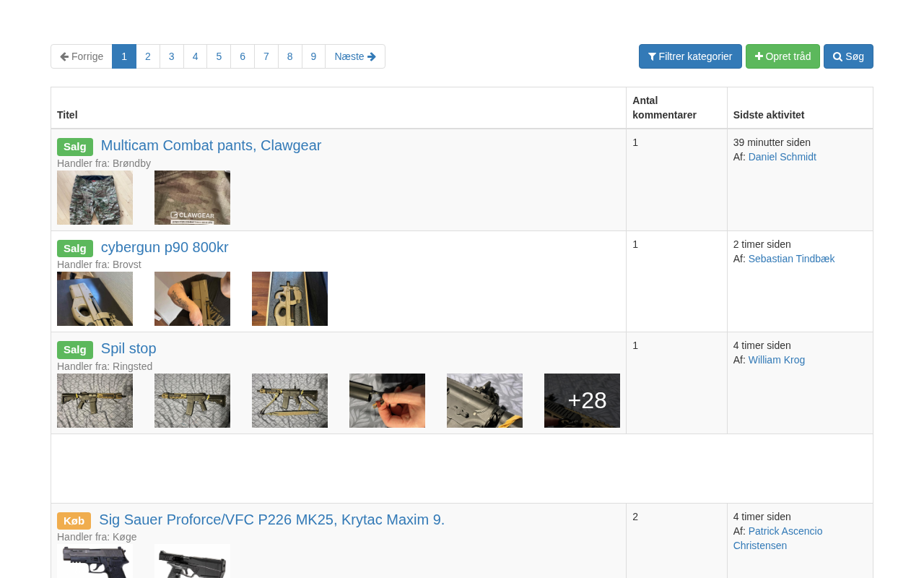Create new thread with Opret tråd

tap(783, 56)
